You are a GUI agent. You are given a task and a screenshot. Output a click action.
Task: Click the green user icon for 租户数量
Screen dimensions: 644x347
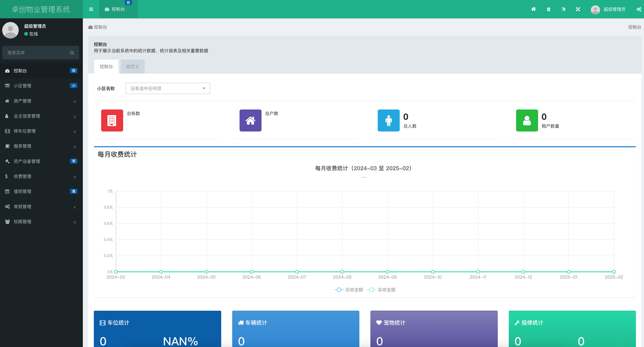[527, 120]
